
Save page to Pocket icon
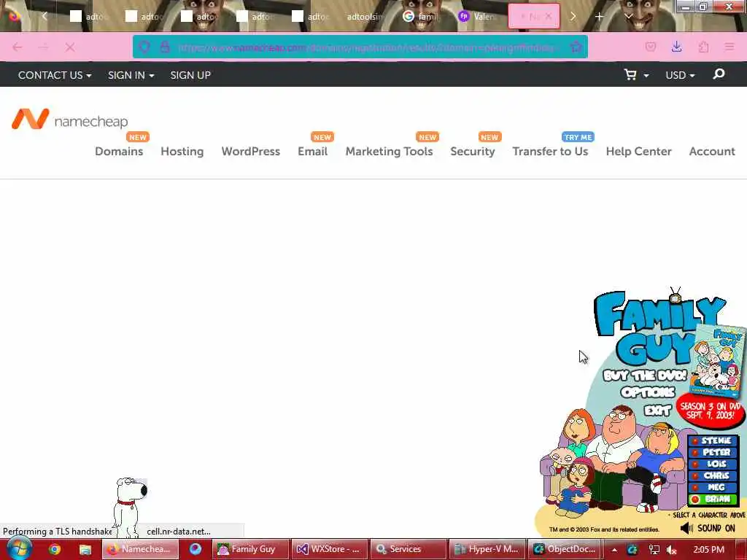pyautogui.click(x=650, y=47)
